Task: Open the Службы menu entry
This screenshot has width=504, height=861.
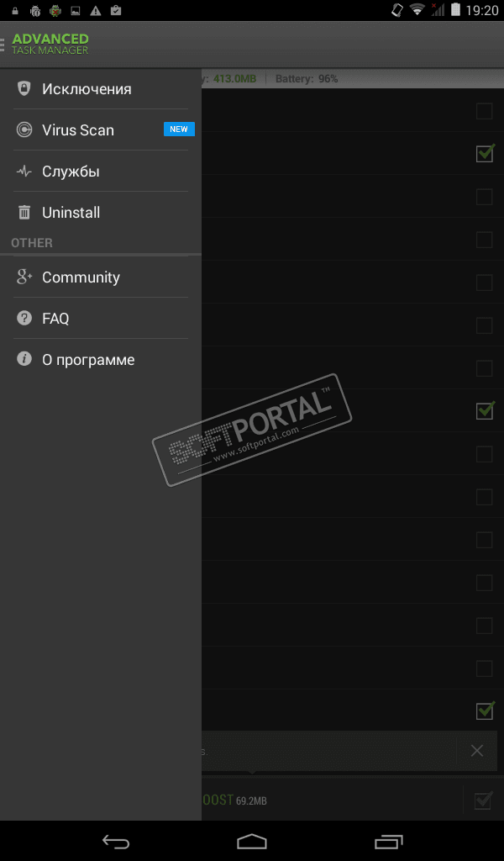Action: (101, 172)
